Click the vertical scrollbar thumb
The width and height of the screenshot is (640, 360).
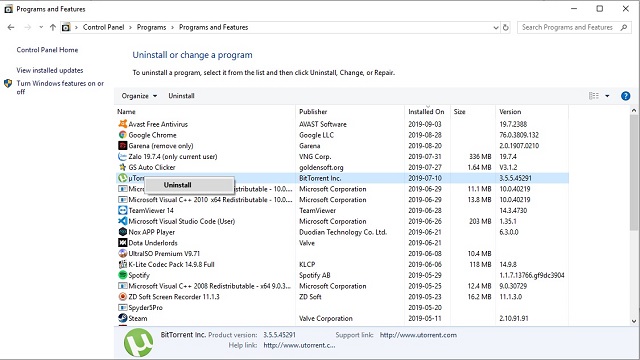[634, 172]
